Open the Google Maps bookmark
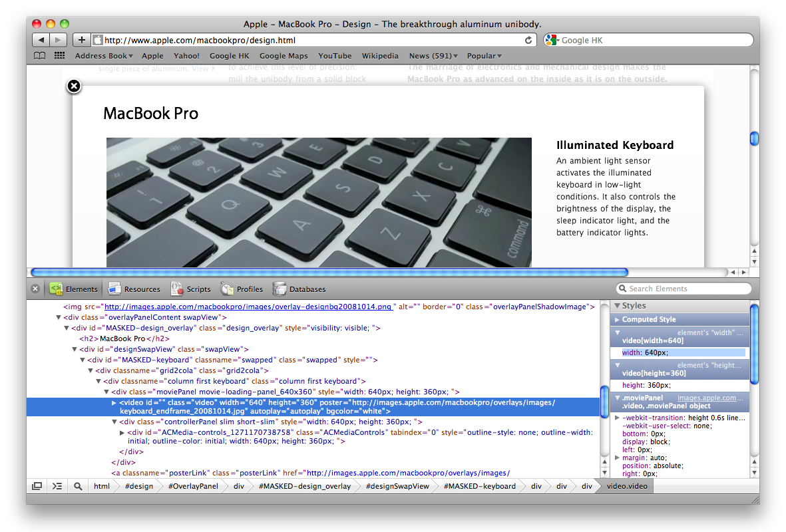The height and width of the screenshot is (532, 786). [x=284, y=56]
